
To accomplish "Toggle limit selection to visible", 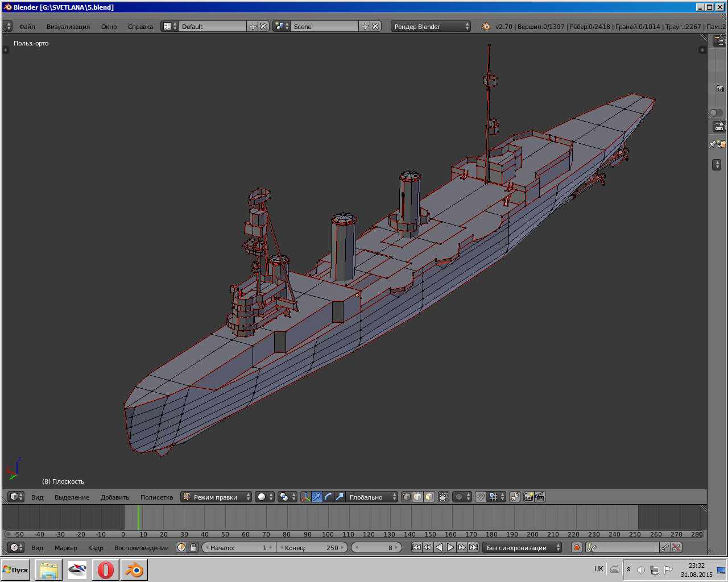I will (x=444, y=497).
